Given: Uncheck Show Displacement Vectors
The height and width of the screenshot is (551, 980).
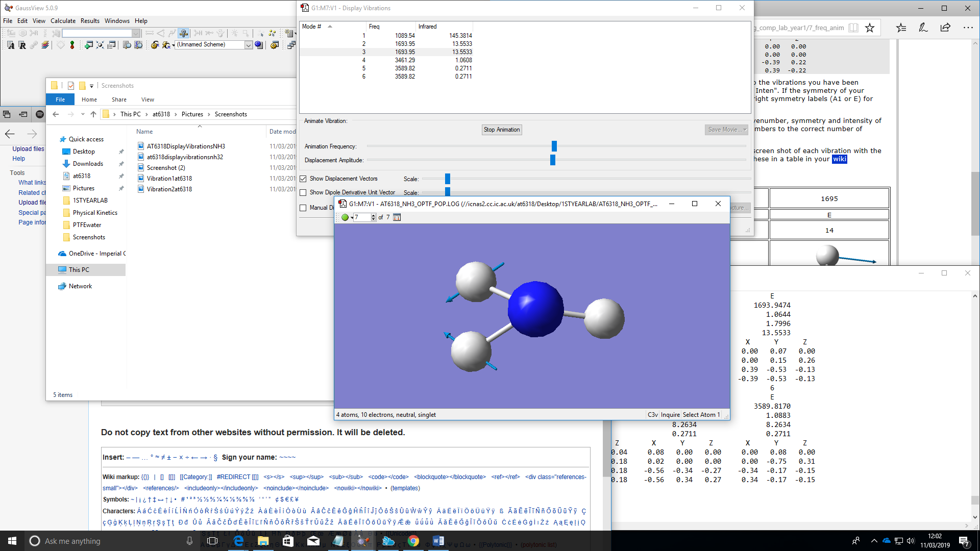Looking at the screenshot, I should pyautogui.click(x=303, y=179).
